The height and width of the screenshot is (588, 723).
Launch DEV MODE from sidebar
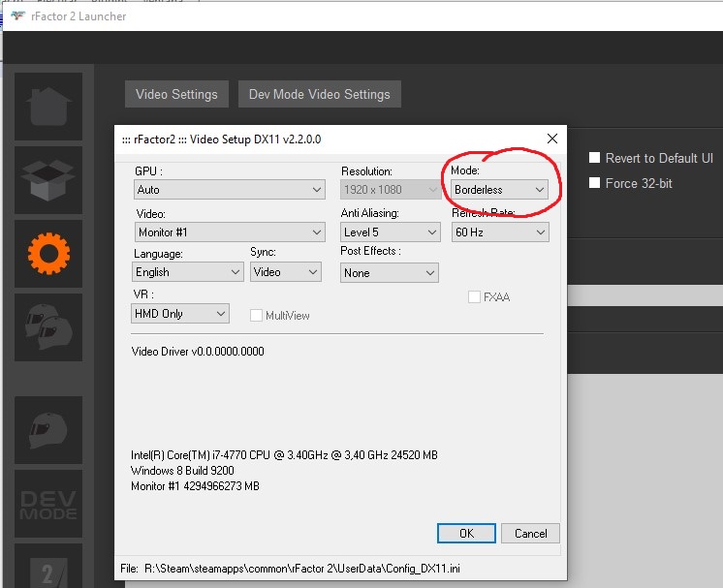click(x=48, y=504)
